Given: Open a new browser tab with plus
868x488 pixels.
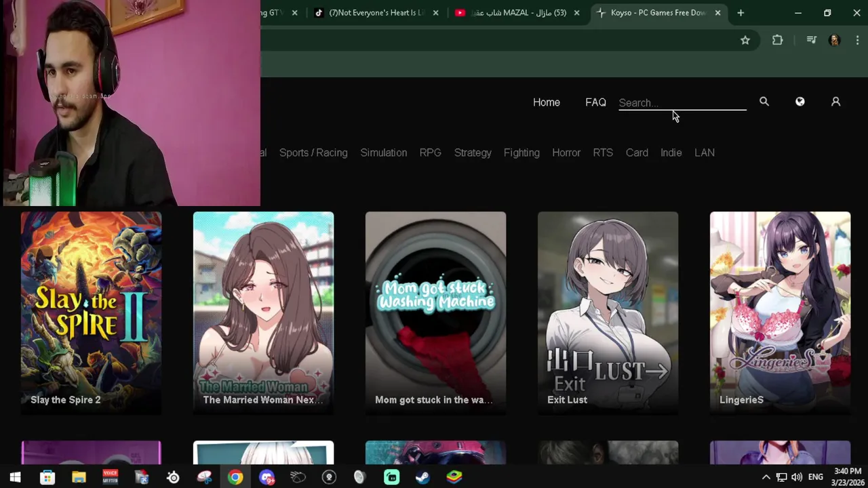Looking at the screenshot, I should click(741, 13).
